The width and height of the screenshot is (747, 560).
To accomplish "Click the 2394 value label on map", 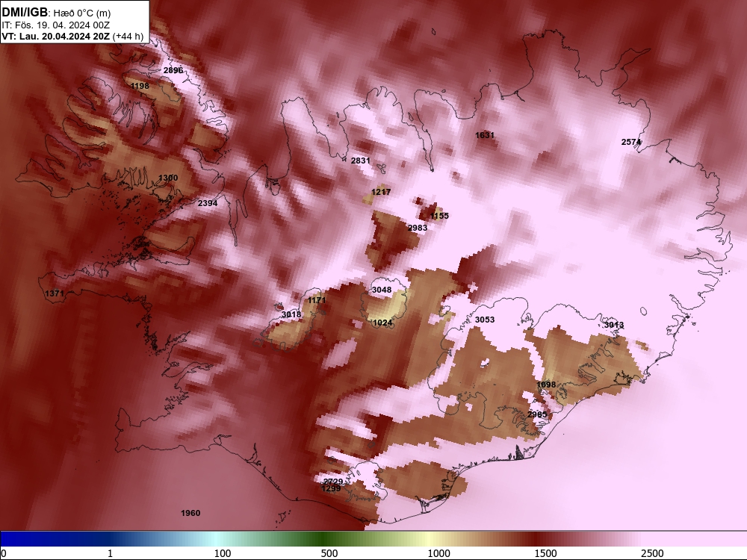I will 208,203.
